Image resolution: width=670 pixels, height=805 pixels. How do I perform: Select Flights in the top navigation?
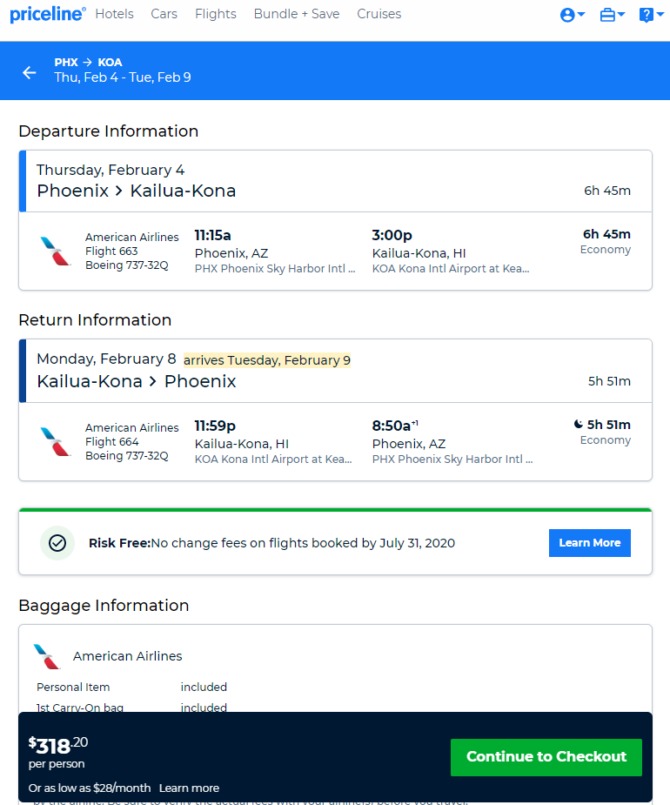pos(216,14)
